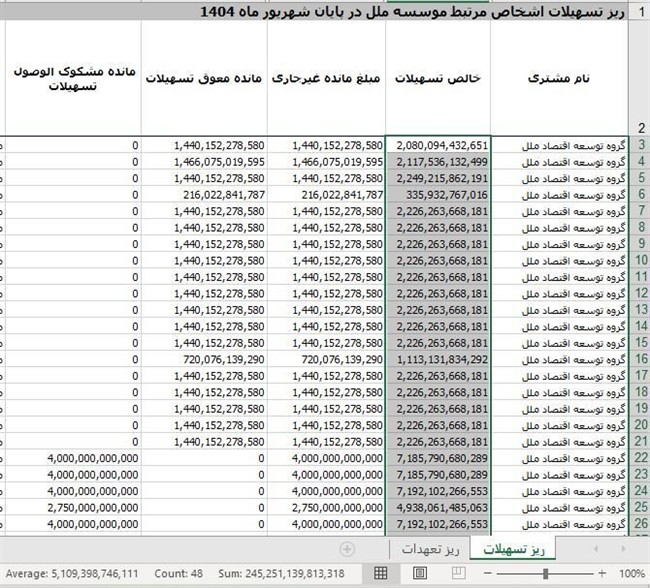650x588 pixels.
Task: Select the zero doubtful balance in row 8
Action: point(73,228)
